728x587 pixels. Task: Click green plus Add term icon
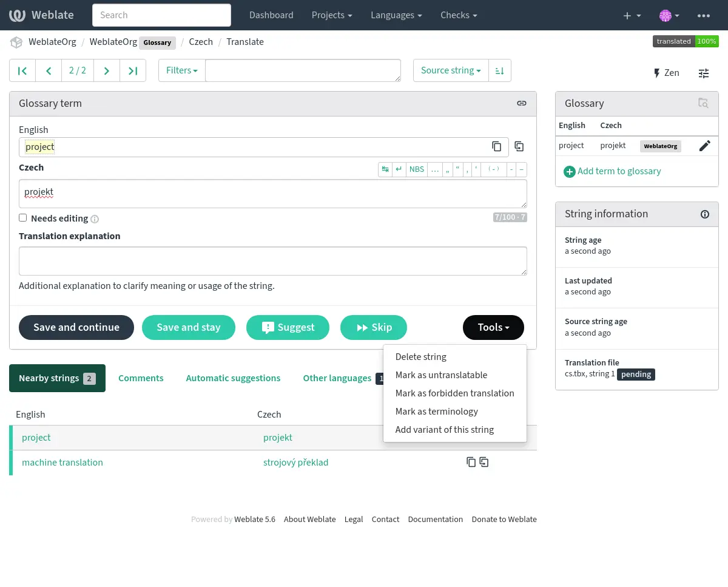click(570, 172)
